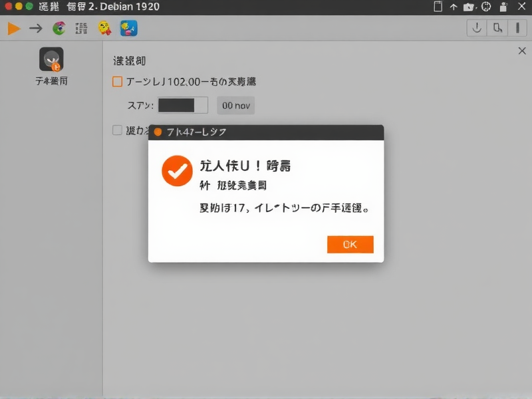The image size is (532, 399).
Task: Click the clock icon in the menu bar
Action: click(x=486, y=7)
